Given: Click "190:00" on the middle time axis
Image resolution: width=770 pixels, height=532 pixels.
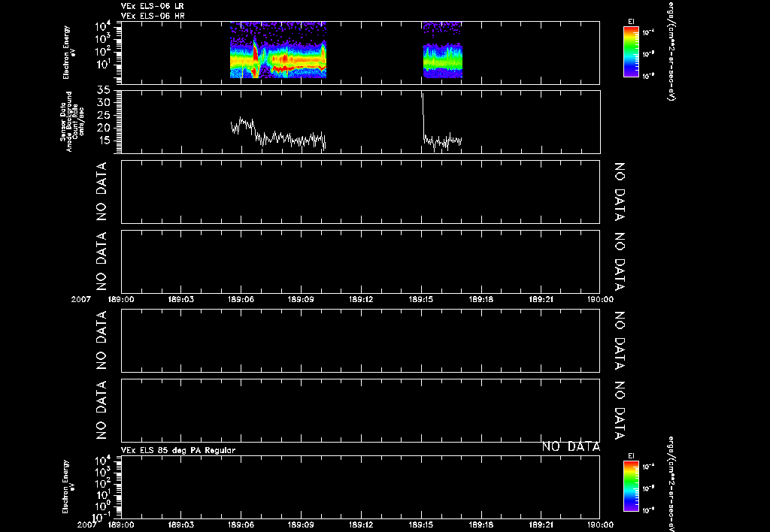Looking at the screenshot, I should tap(600, 299).
